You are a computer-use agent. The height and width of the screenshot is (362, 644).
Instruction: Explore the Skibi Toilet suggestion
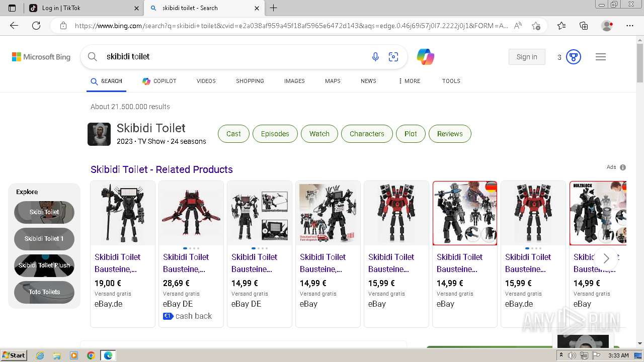(44, 212)
